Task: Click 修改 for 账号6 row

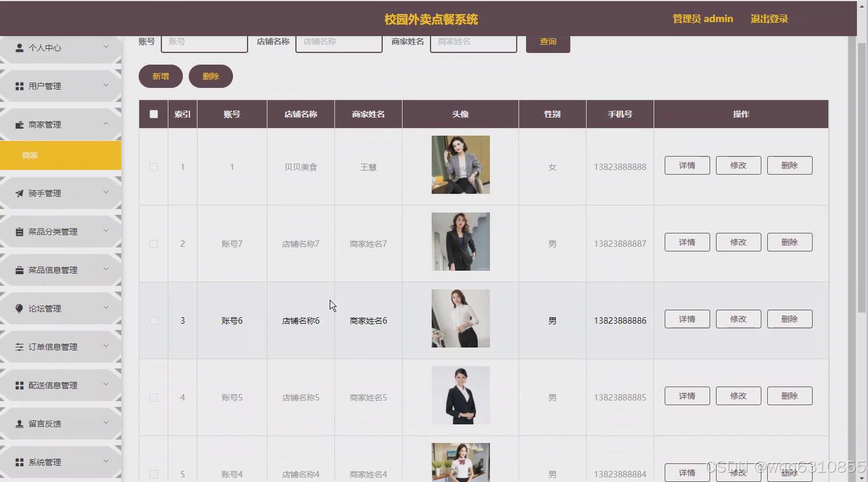Action: click(739, 319)
